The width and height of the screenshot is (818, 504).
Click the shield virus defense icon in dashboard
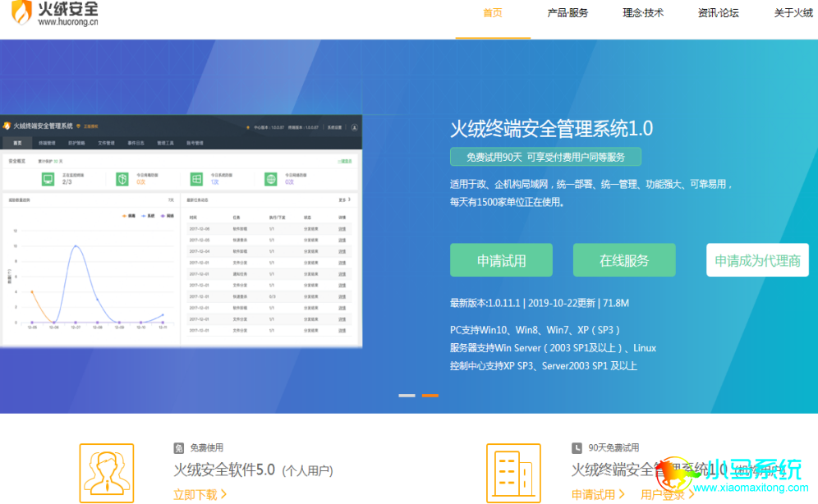pyautogui.click(x=122, y=179)
